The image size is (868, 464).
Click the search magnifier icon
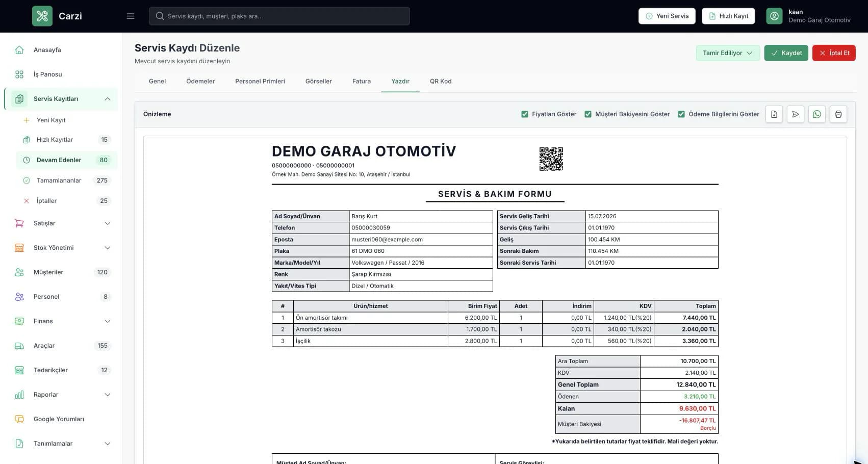click(x=160, y=16)
